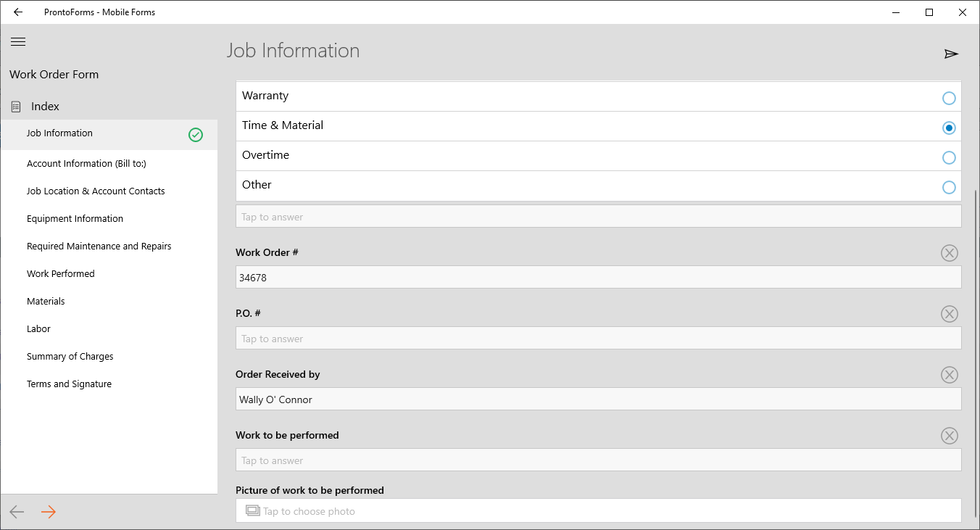Submit the form using the send icon
Viewport: 980px width, 530px height.
pos(952,53)
